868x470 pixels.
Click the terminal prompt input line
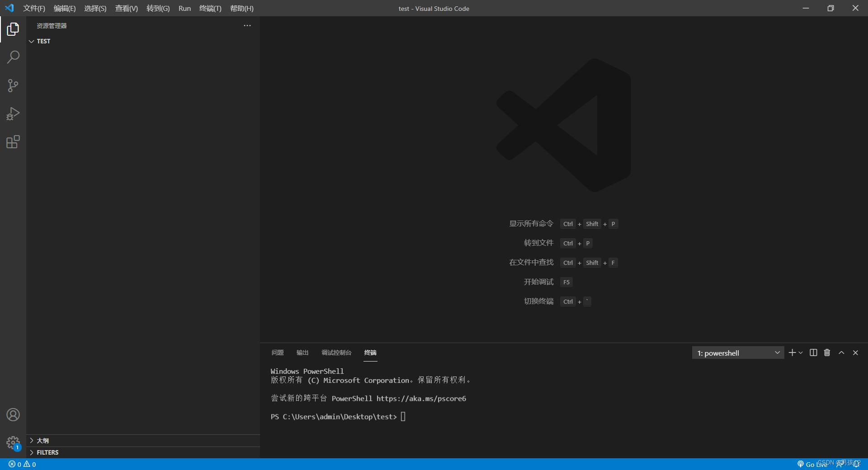tap(338, 417)
